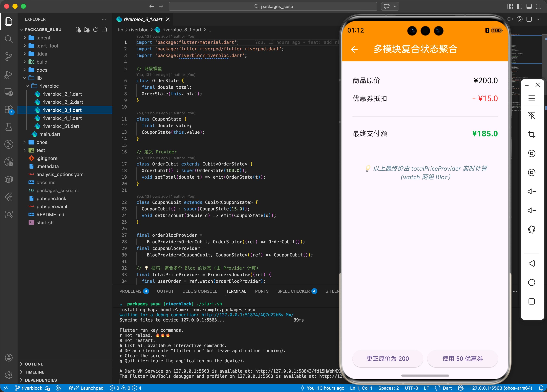The width and height of the screenshot is (547, 392).
Task: Tap the 更正原价为 200 button
Action: 388,359
